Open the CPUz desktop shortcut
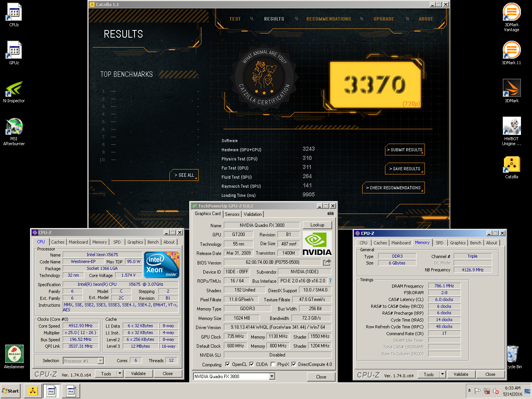This screenshot has width=532, height=399. click(14, 15)
